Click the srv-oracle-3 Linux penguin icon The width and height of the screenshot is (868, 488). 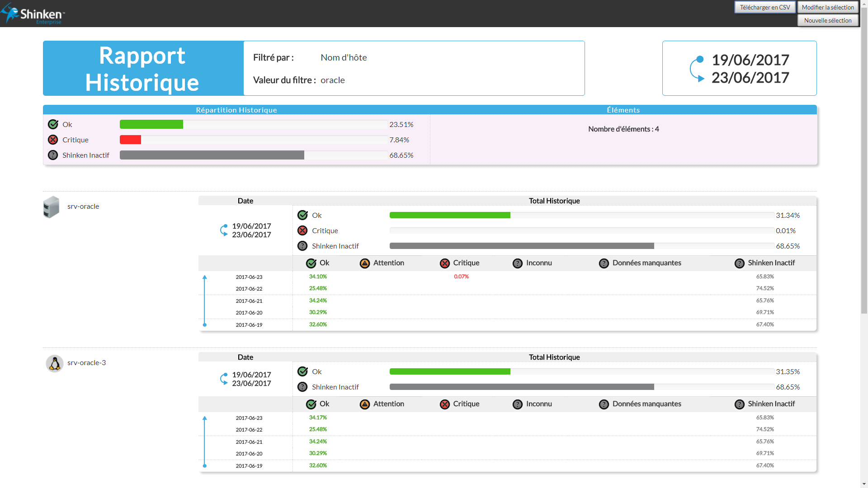55,363
